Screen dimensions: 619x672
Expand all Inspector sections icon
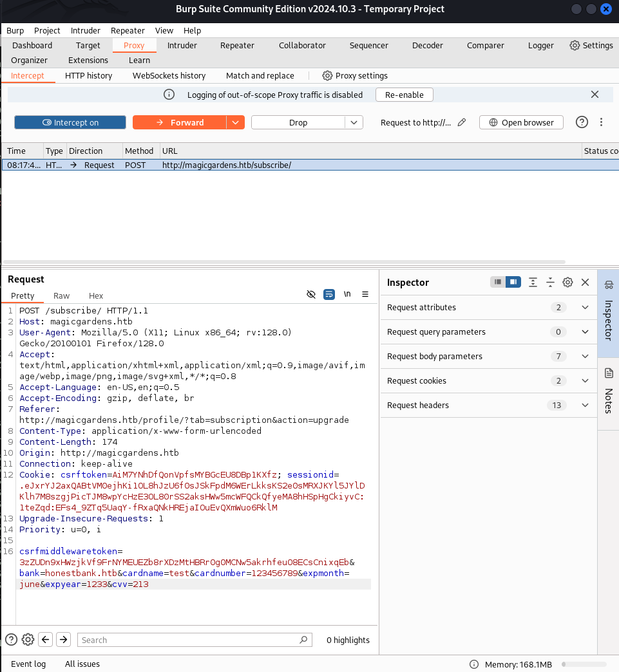tap(533, 283)
